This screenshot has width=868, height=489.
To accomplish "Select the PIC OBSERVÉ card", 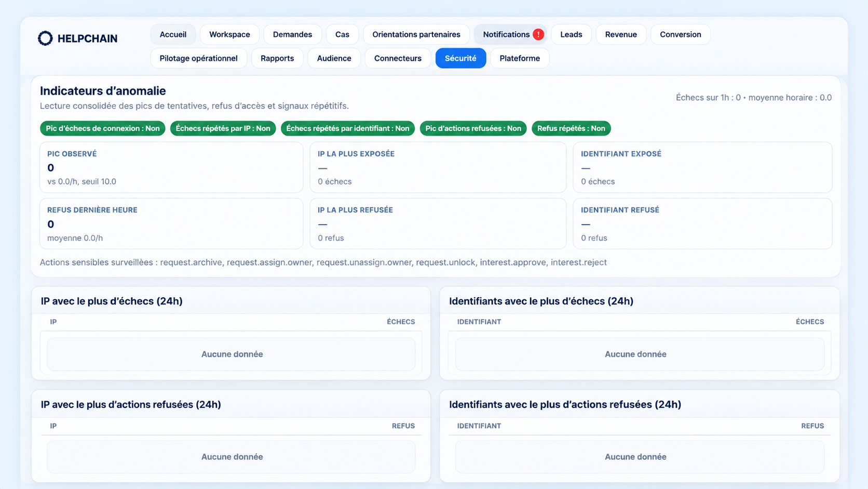I will [171, 167].
